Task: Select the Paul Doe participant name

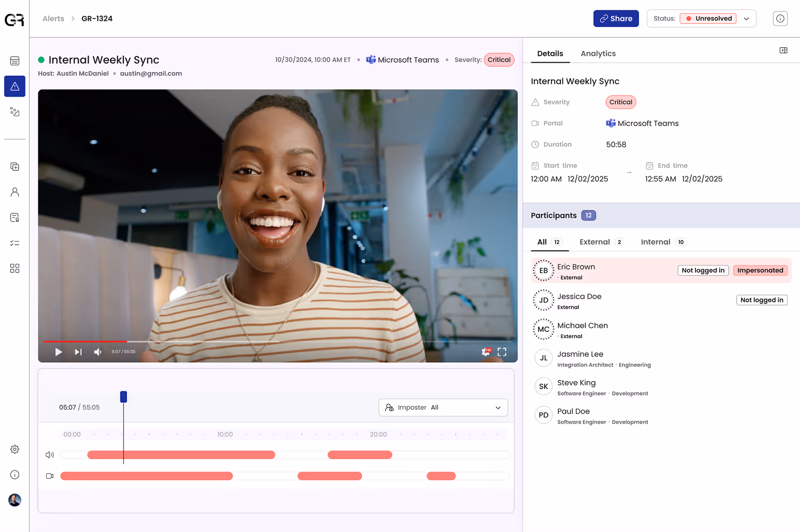Action: (x=573, y=411)
